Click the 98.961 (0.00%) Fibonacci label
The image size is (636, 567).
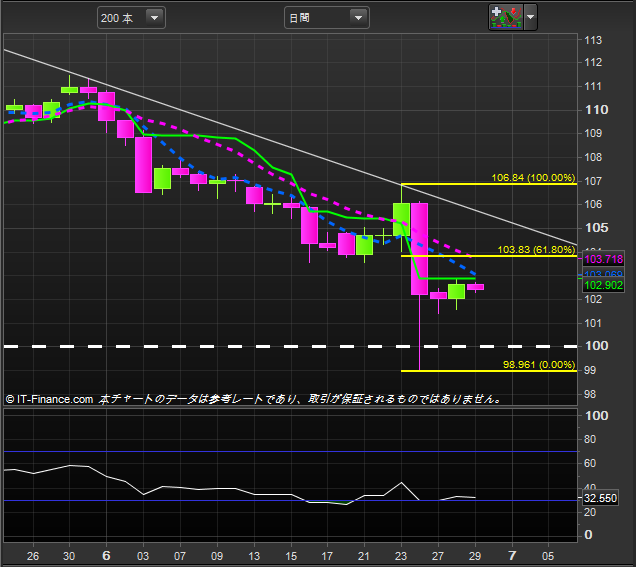[x=539, y=365]
